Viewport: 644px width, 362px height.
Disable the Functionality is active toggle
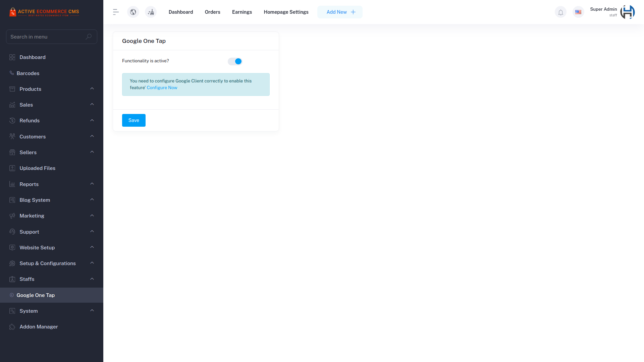[x=235, y=61]
